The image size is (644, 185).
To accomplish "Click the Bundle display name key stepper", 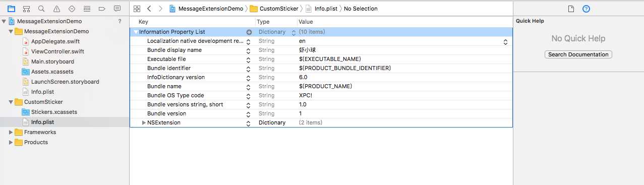I will (248, 50).
